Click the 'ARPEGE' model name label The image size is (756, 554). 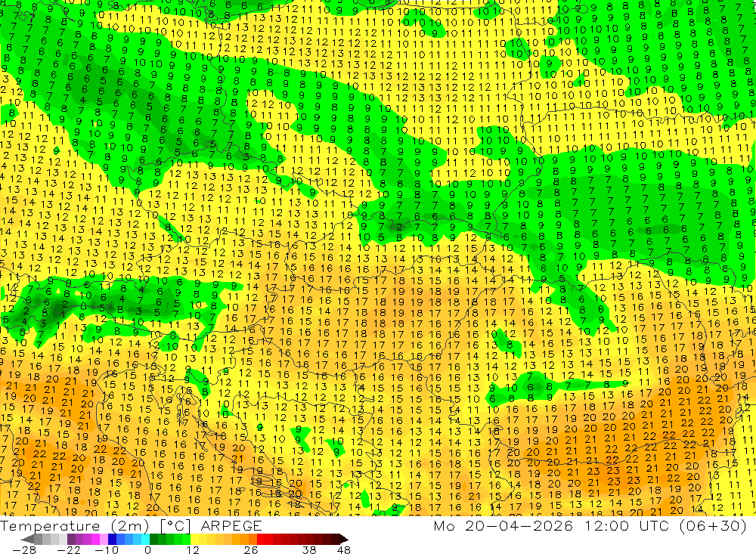tap(231, 525)
